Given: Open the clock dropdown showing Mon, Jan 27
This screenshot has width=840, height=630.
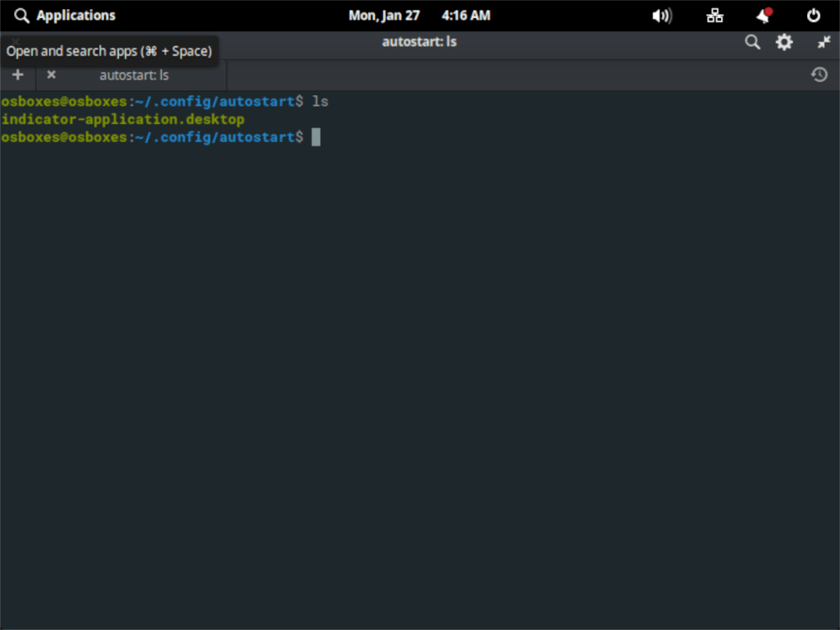Looking at the screenshot, I should (384, 15).
